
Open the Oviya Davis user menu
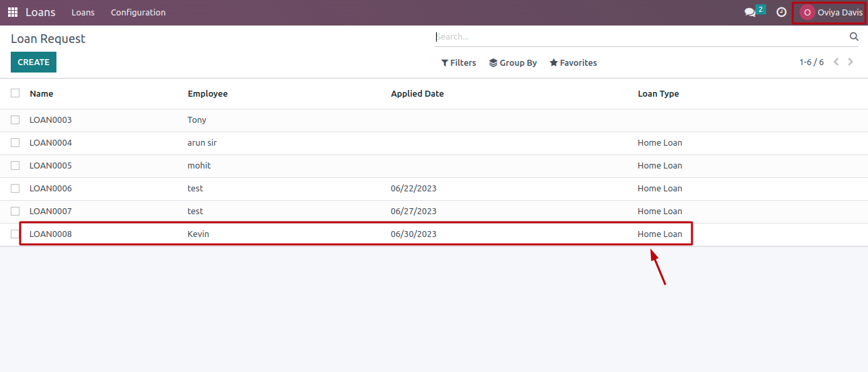coord(830,12)
